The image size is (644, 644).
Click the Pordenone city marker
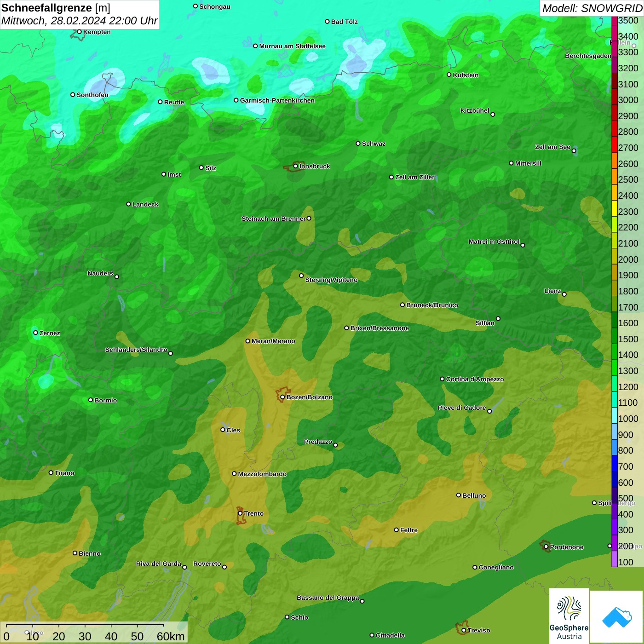(x=546, y=547)
